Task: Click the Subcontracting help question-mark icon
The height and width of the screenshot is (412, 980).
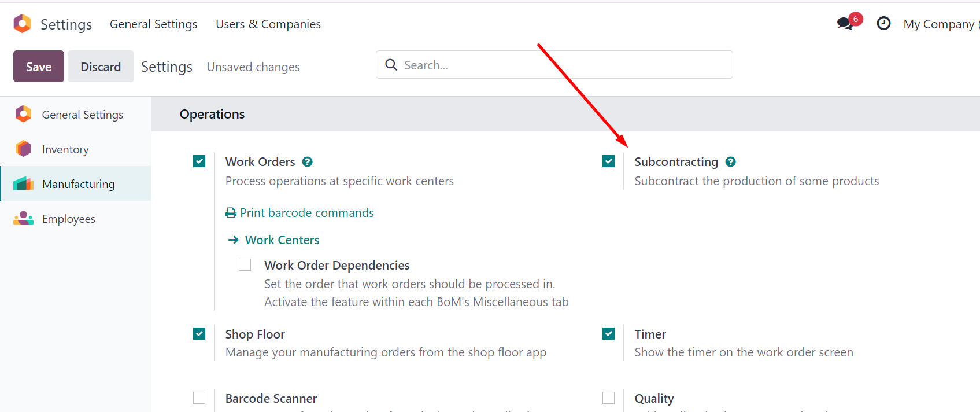Action: coord(731,162)
